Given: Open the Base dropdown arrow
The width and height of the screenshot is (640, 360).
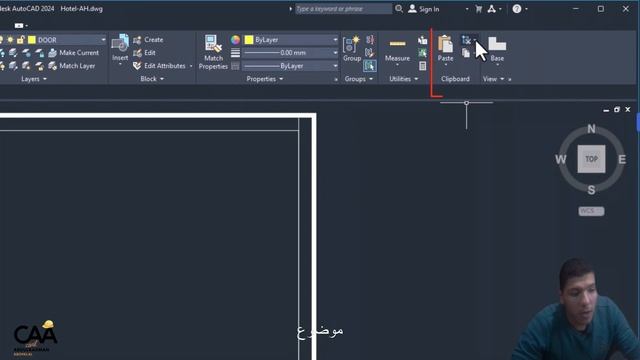Looking at the screenshot, I should 497,65.
